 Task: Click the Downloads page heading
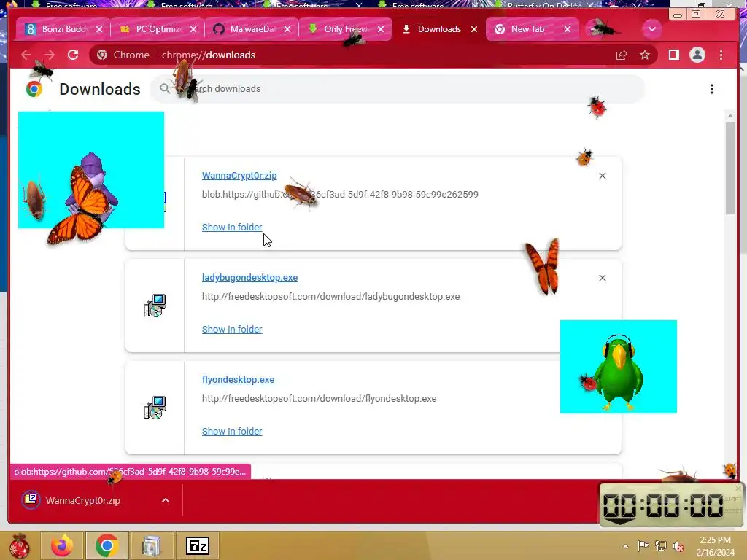(99, 89)
